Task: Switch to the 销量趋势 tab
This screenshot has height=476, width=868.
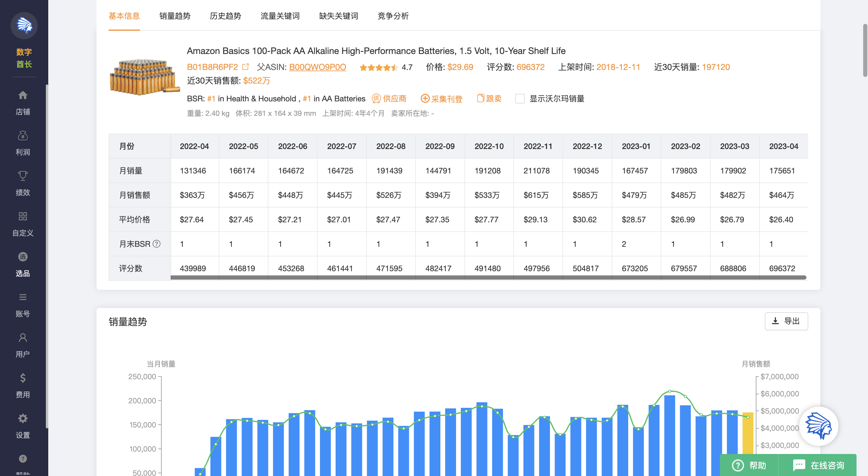Action: [x=175, y=16]
